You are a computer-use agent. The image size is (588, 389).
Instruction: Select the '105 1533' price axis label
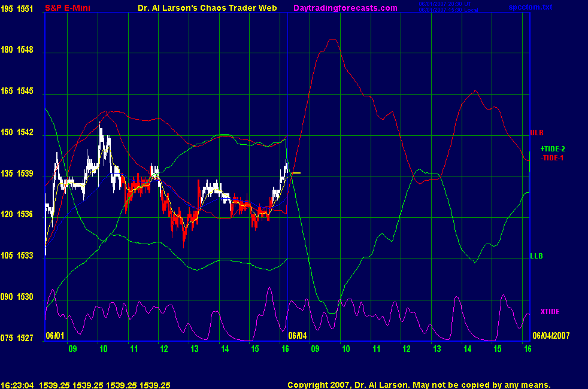pyautogui.click(x=17, y=255)
